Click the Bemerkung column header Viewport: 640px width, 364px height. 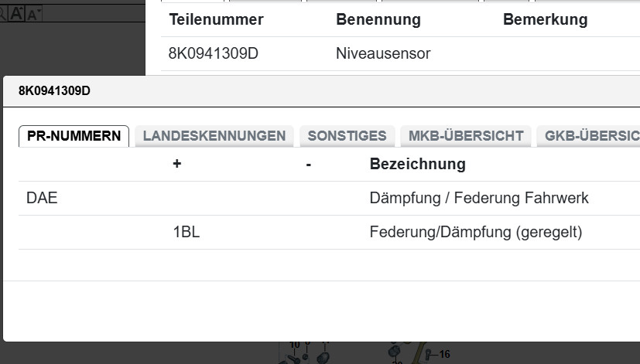click(x=545, y=19)
